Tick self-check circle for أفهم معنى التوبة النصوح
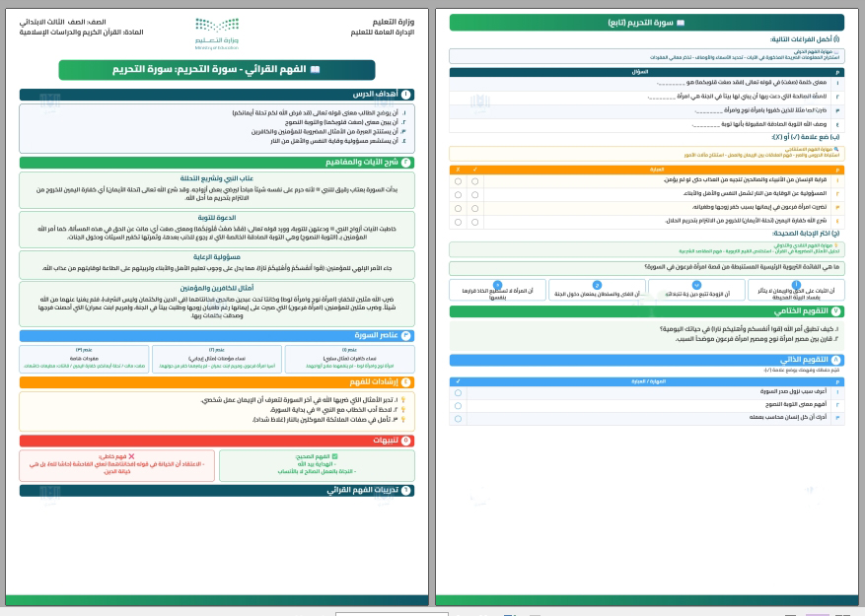This screenshot has height=616, width=865. click(458, 406)
